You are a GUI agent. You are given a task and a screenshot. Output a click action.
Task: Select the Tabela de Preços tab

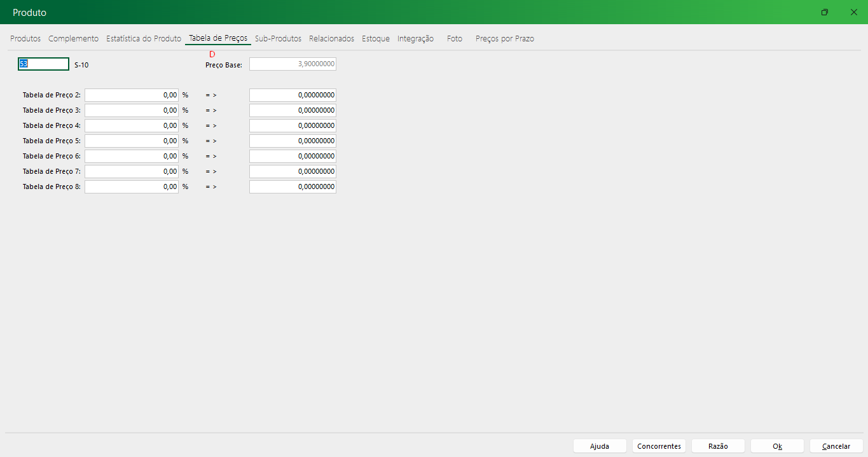218,38
